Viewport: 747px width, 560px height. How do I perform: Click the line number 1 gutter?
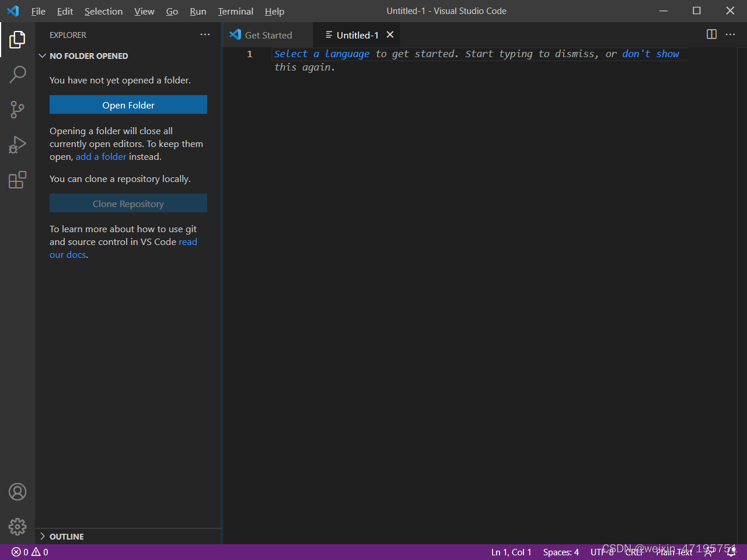pos(250,54)
